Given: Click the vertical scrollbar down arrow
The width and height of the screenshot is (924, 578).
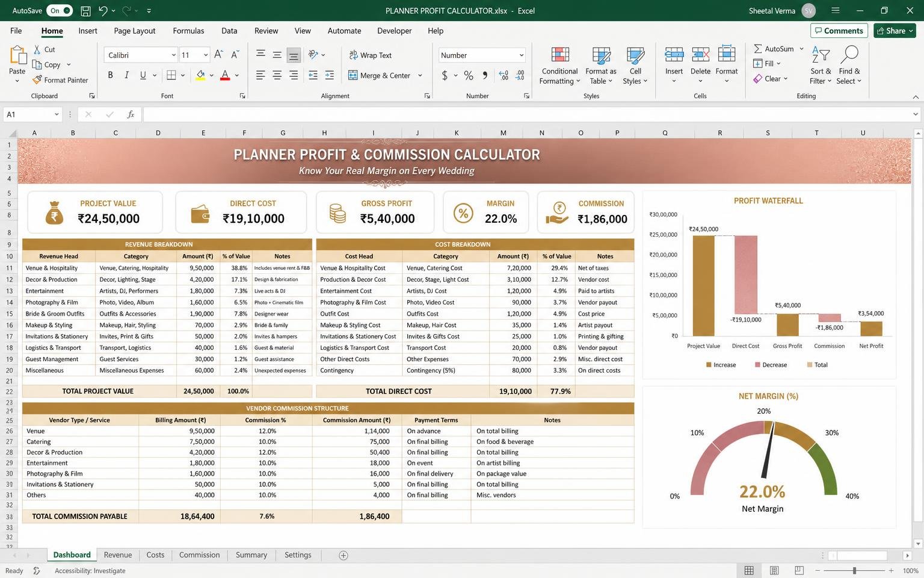Looking at the screenshot, I should [918, 543].
